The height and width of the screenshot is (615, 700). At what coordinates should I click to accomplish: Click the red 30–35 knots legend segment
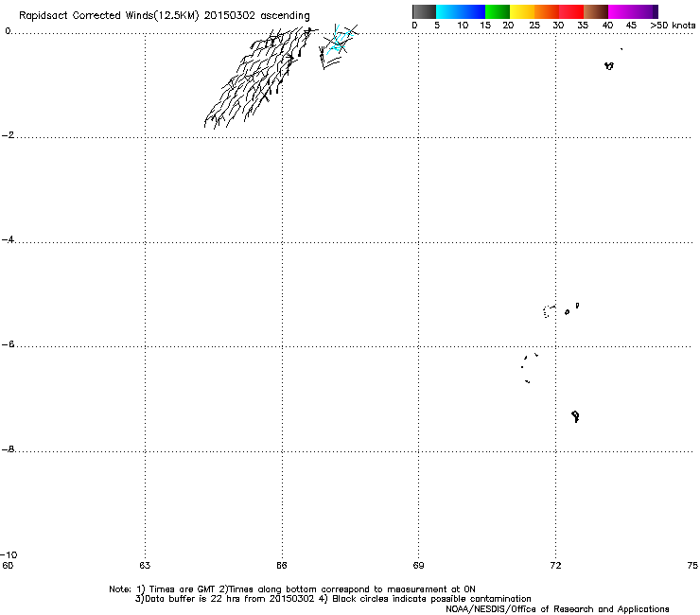click(x=571, y=11)
